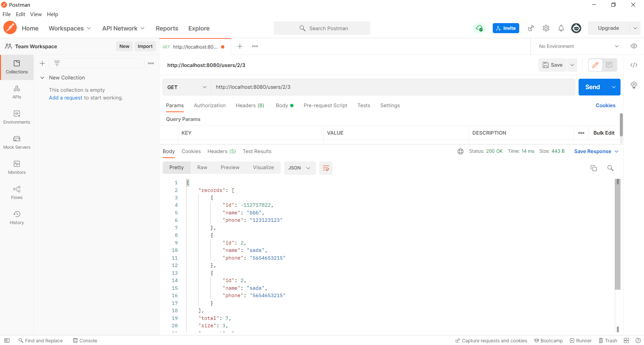This screenshot has width=644, height=345.
Task: Search within the response body
Action: (x=610, y=168)
